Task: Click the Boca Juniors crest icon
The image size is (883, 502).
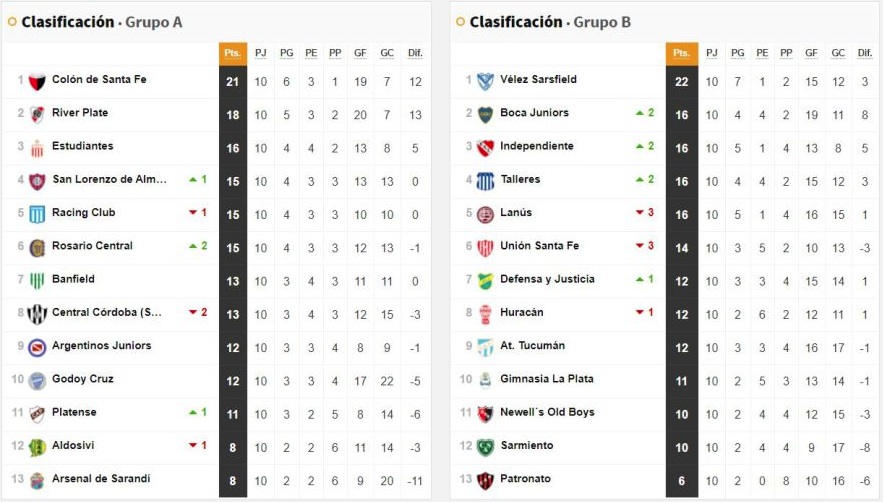Action: coord(485,114)
